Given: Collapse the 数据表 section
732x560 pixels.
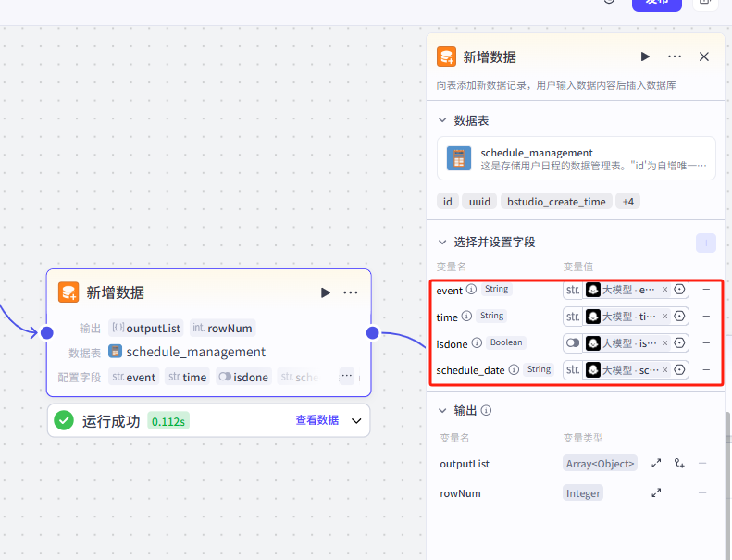Looking at the screenshot, I should click(441, 120).
